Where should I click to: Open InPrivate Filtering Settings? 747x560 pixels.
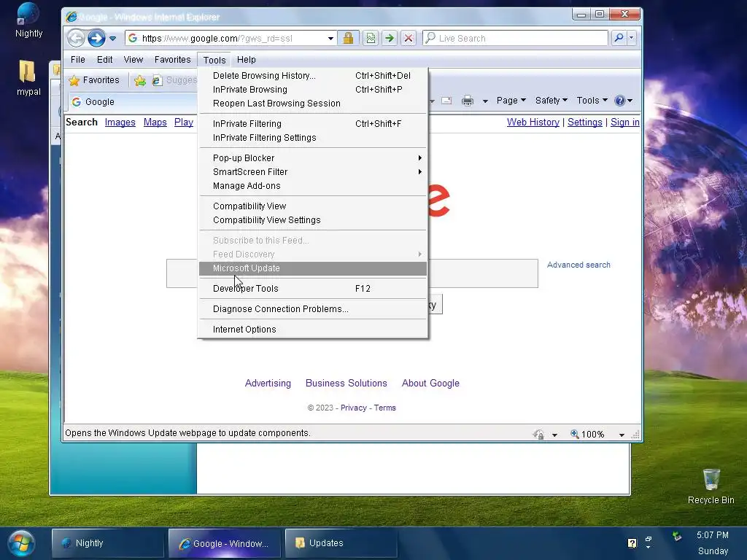pyautogui.click(x=312, y=137)
